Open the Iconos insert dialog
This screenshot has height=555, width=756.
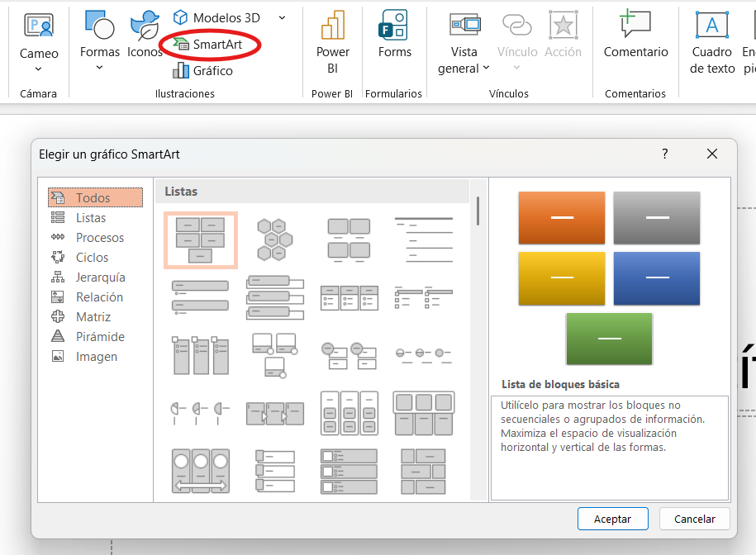click(x=145, y=34)
